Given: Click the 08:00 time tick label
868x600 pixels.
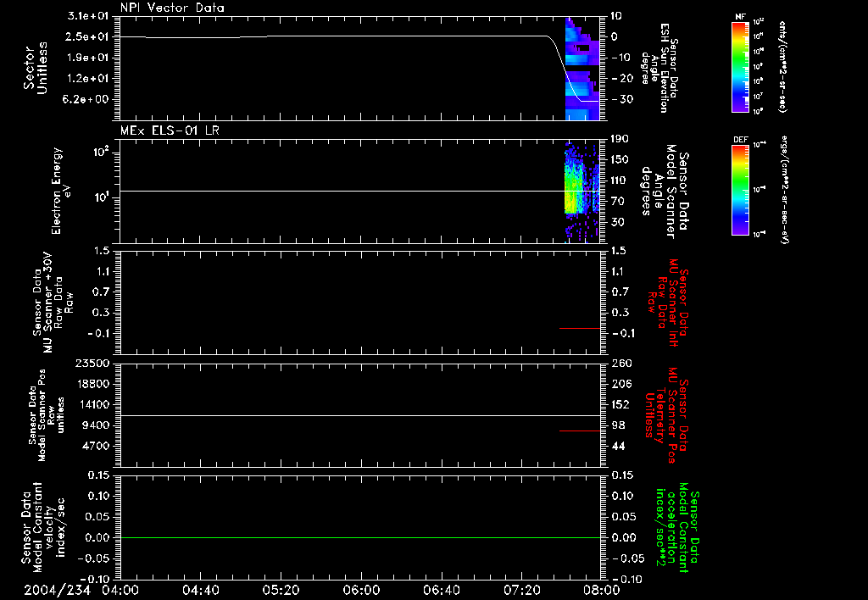Looking at the screenshot, I should 601,590.
